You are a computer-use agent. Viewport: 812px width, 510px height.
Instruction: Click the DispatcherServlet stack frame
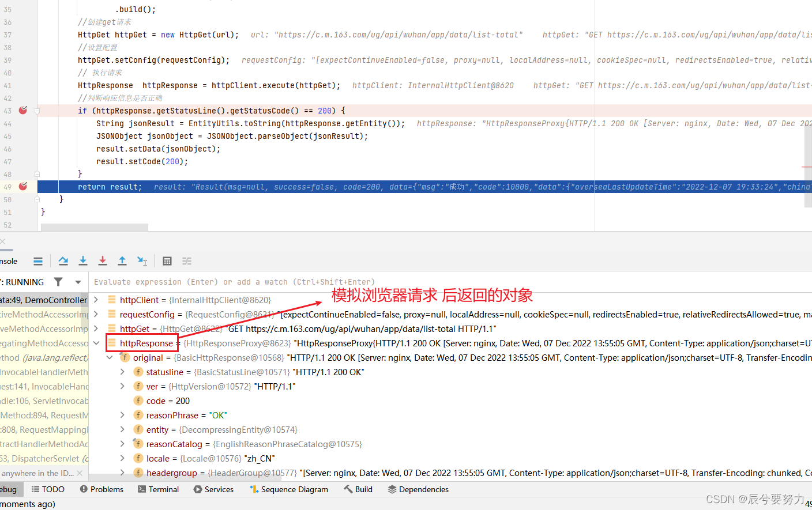[44, 458]
